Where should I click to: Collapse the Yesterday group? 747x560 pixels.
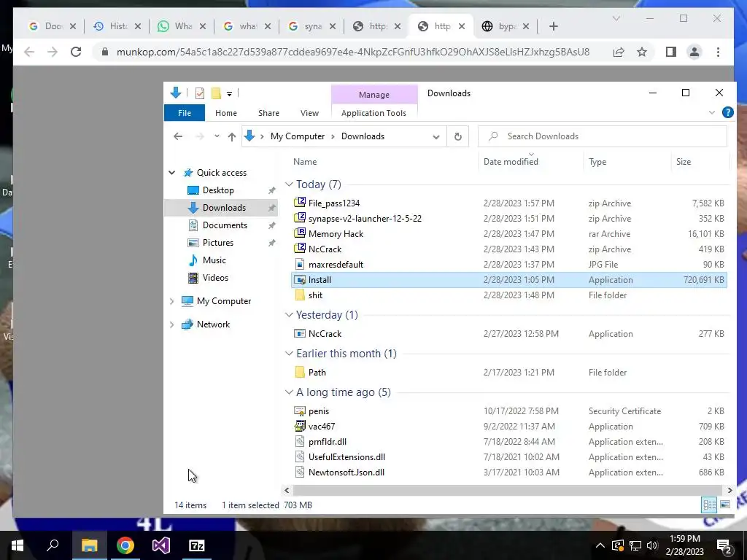pyautogui.click(x=289, y=315)
